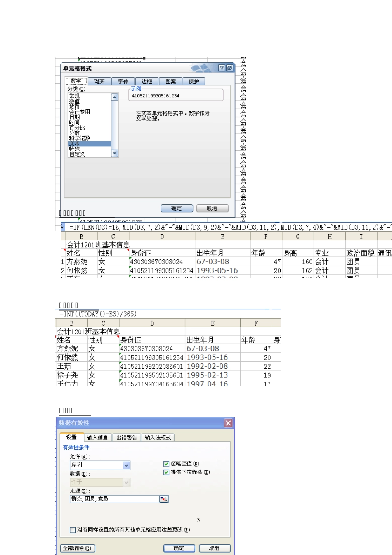
Task: Click the range selector icon beside 来源 field
Action: tap(164, 499)
